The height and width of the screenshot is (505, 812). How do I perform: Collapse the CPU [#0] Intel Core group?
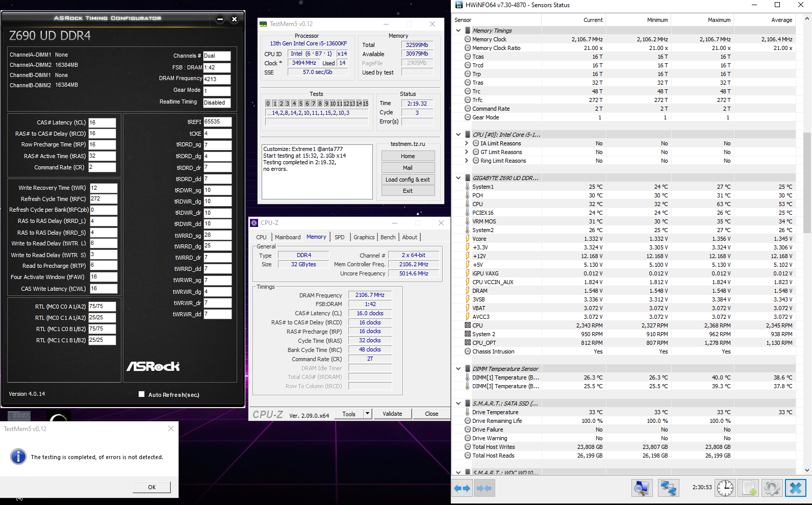(x=459, y=135)
